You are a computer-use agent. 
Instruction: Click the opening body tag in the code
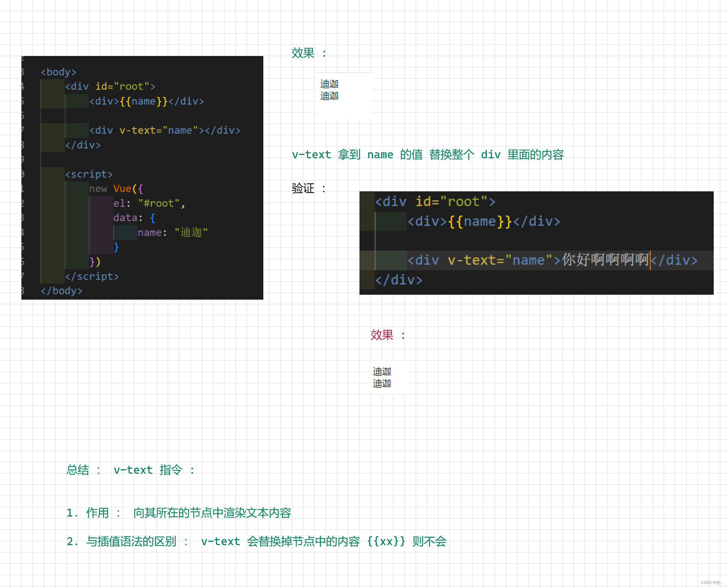tap(58, 72)
